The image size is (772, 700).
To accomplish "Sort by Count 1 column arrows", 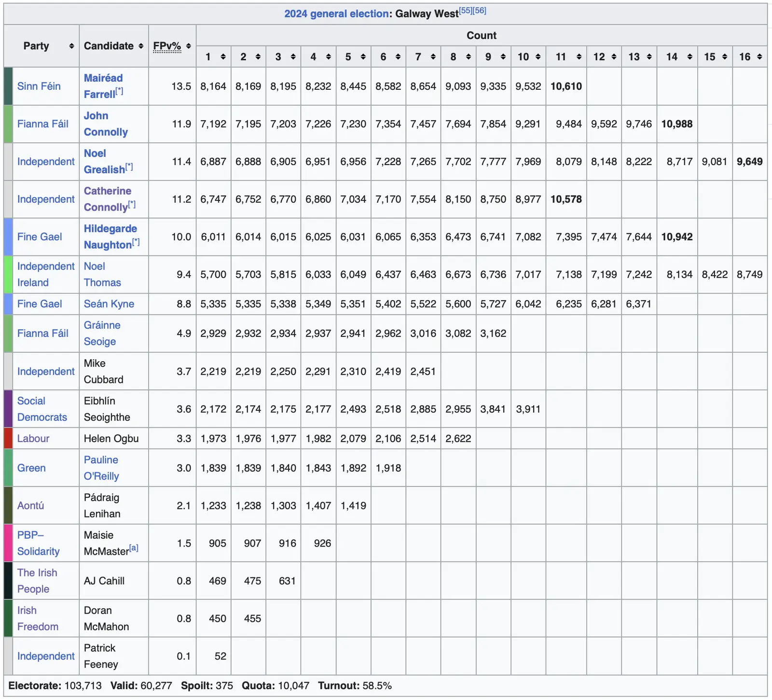I will coord(223,57).
